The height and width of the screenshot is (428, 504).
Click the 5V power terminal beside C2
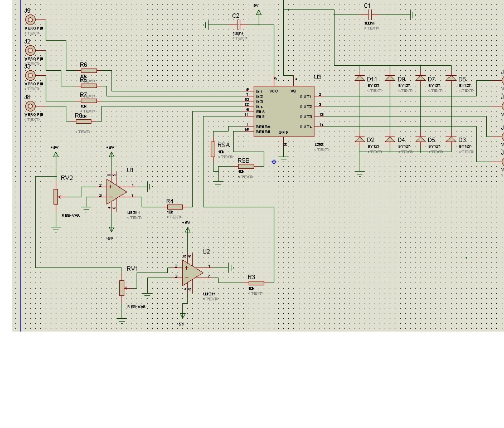[x=259, y=13]
